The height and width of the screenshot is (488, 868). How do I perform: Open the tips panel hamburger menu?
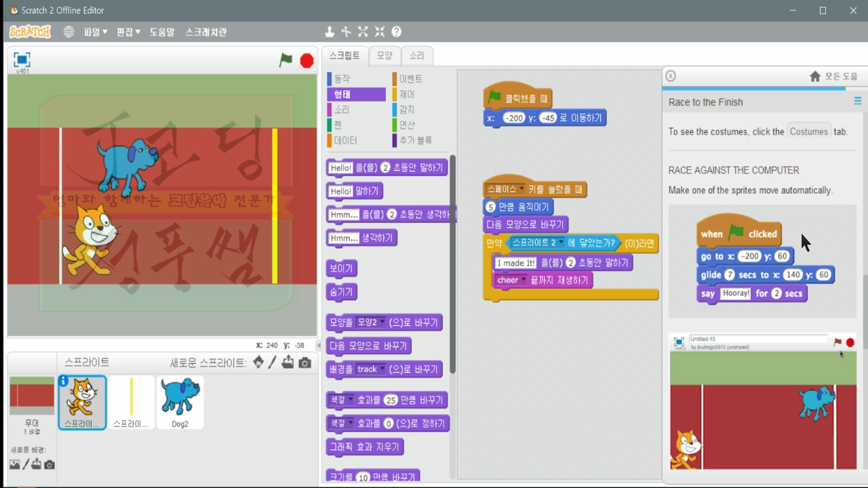pos(858,101)
